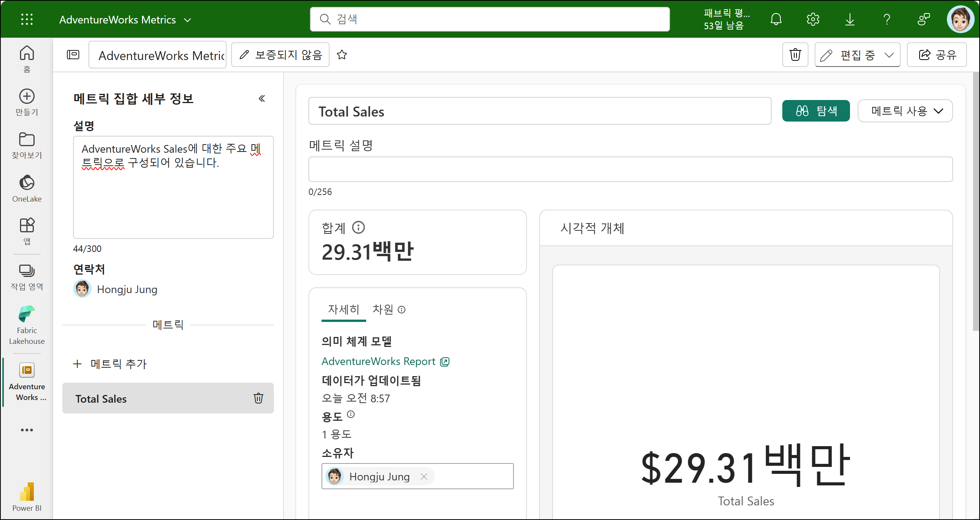Click the 메트릭 설명 input box
This screenshot has width=980, height=520.
(630, 169)
